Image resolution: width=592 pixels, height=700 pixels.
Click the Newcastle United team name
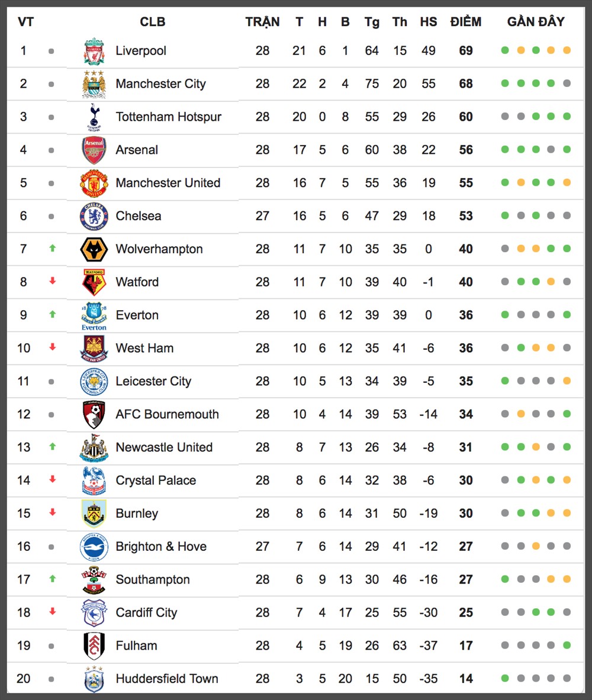tap(164, 447)
